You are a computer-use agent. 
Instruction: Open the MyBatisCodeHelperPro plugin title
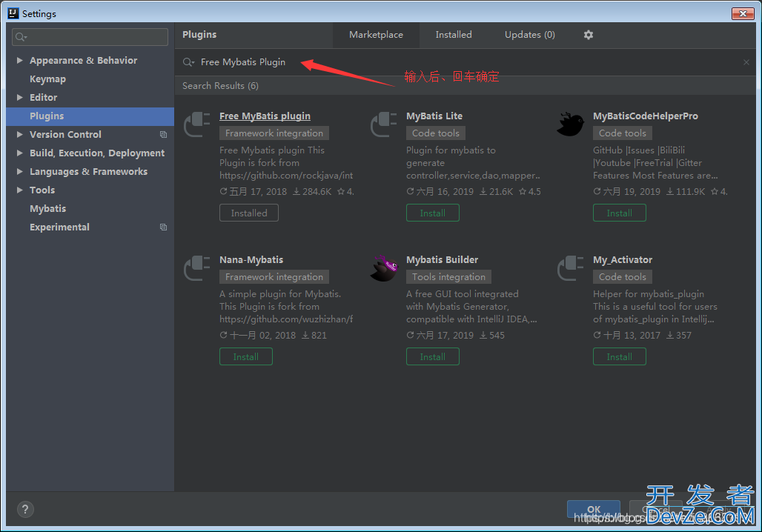click(x=646, y=116)
